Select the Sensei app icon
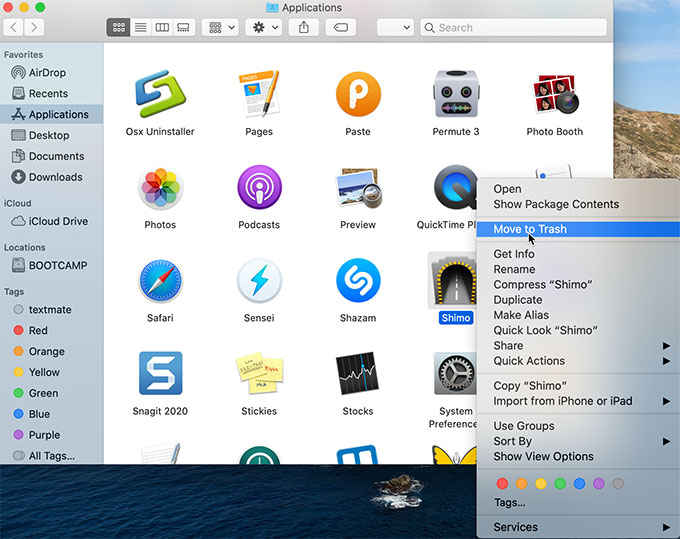Viewport: 680px width, 539px height. pos(259,281)
